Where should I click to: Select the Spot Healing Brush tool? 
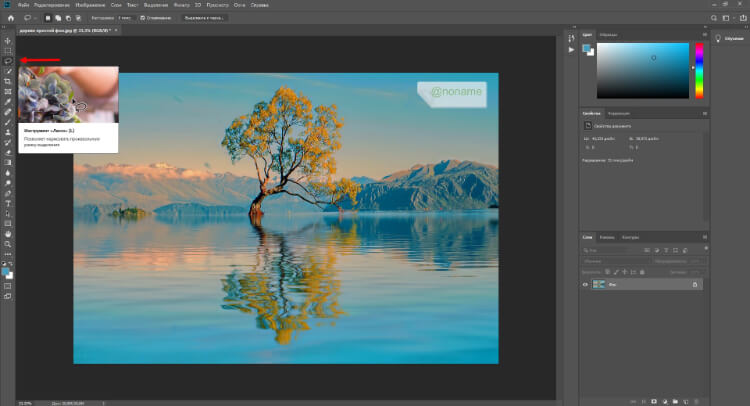pyautogui.click(x=8, y=112)
